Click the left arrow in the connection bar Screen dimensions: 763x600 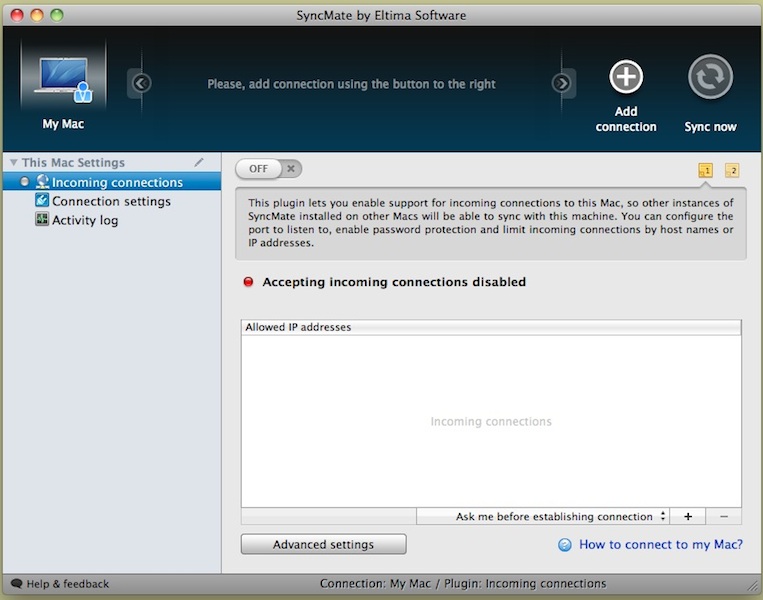(141, 84)
